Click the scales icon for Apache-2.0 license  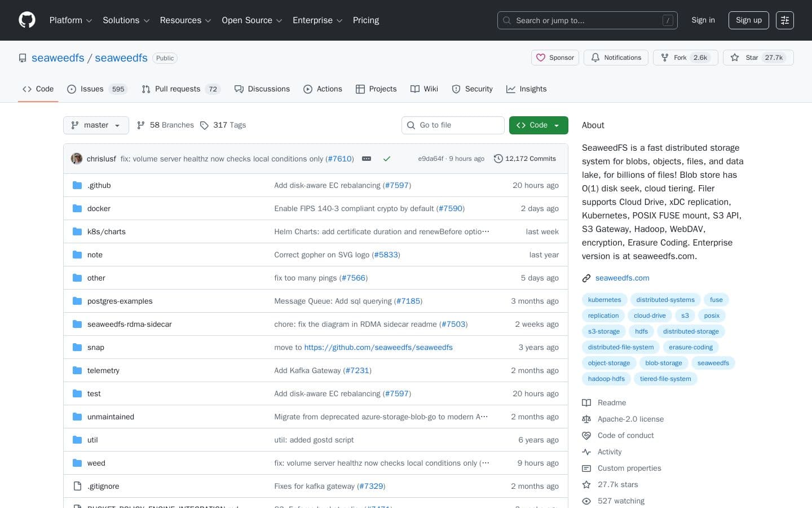586,419
